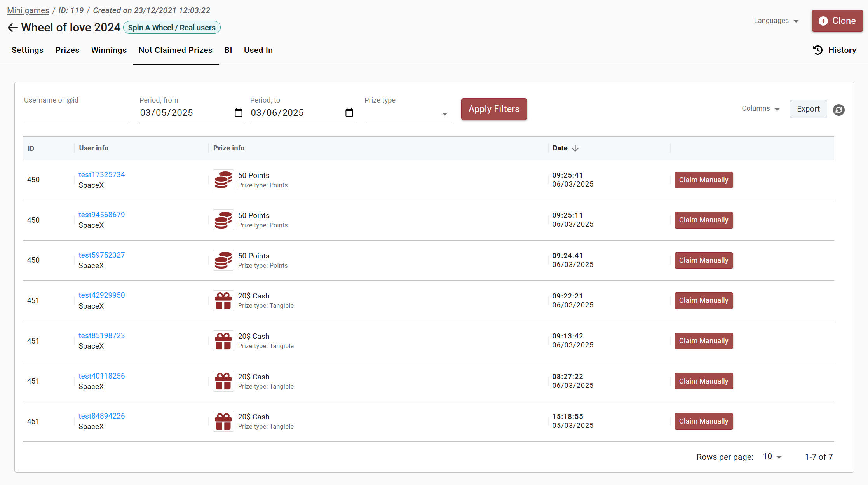Click Claim Manually for test94568679
Image resolution: width=868 pixels, height=485 pixels.
click(703, 220)
